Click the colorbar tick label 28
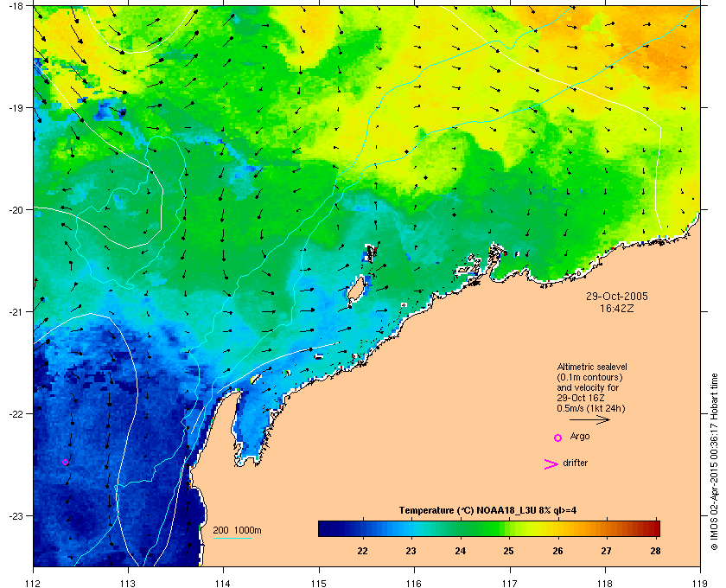This screenshot has width=726, height=588. pyautogui.click(x=655, y=551)
